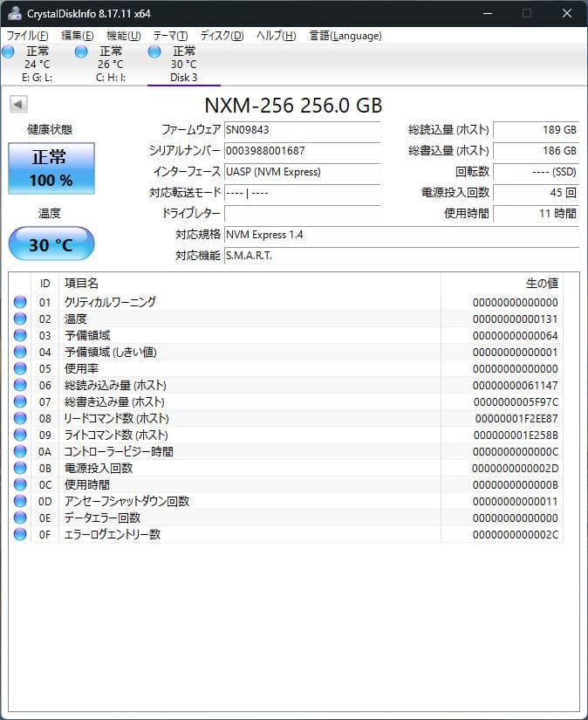
Task: Open the ヘルプ(H) menu
Action: point(277,36)
